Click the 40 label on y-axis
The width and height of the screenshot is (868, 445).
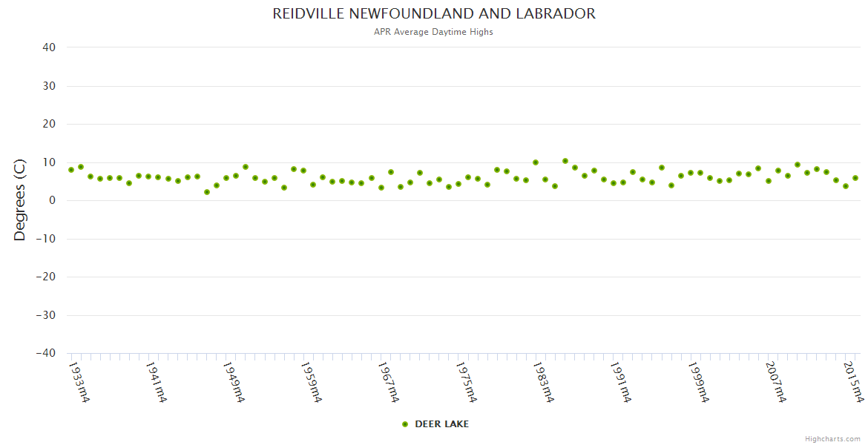(49, 47)
